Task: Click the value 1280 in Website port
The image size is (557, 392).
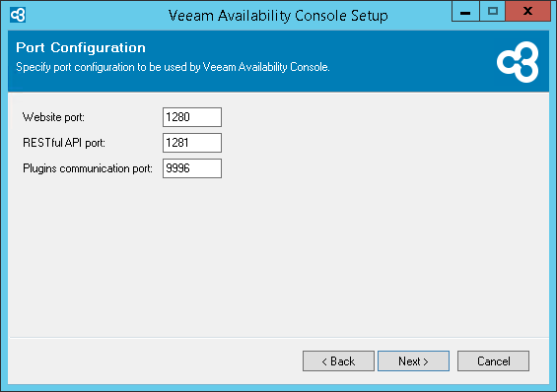Action: click(x=178, y=117)
